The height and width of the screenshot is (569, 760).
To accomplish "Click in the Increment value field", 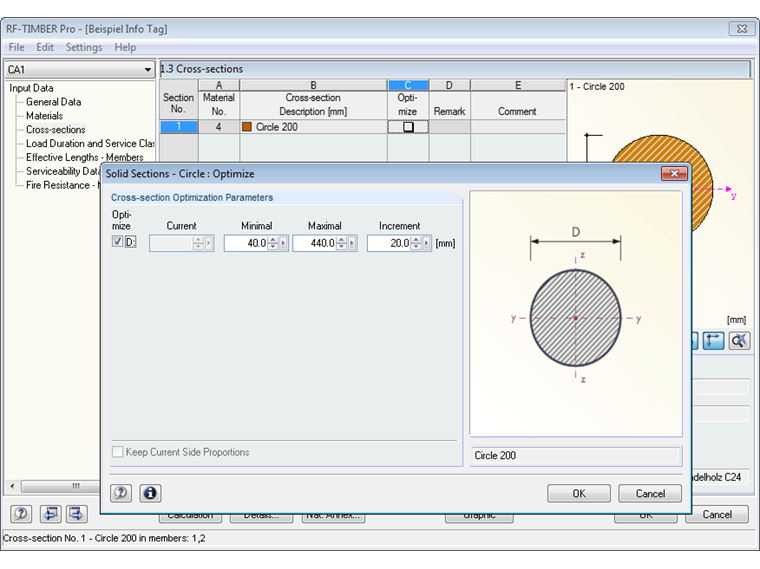I will 389,243.
